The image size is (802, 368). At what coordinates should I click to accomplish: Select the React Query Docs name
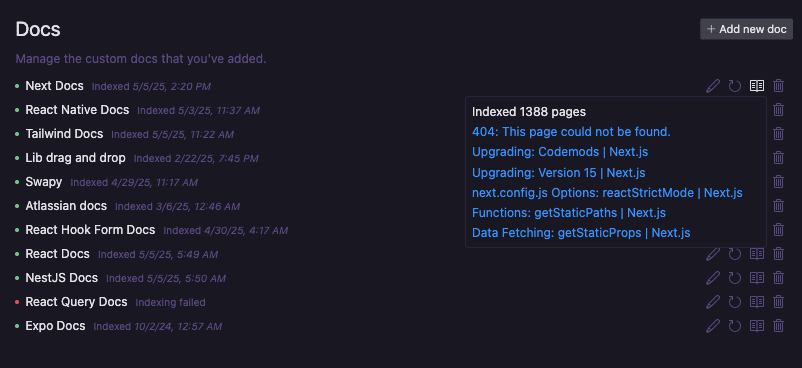point(76,302)
